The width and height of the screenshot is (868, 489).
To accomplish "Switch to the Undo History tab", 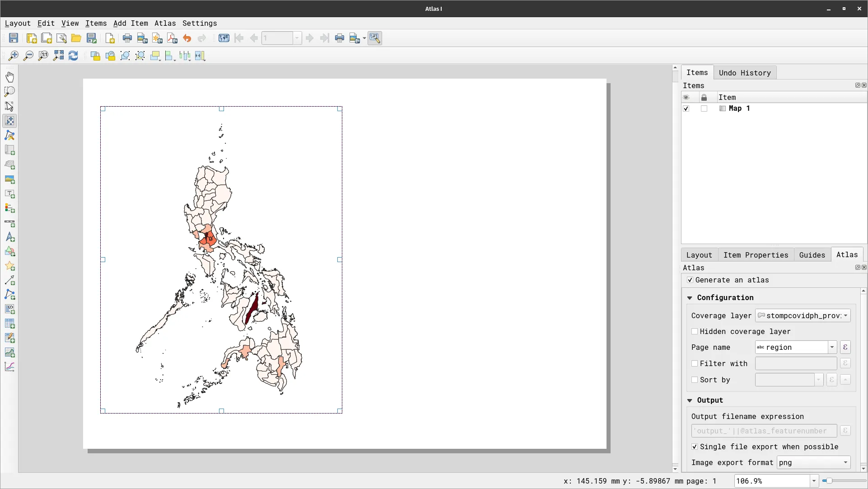I will 744,73.
